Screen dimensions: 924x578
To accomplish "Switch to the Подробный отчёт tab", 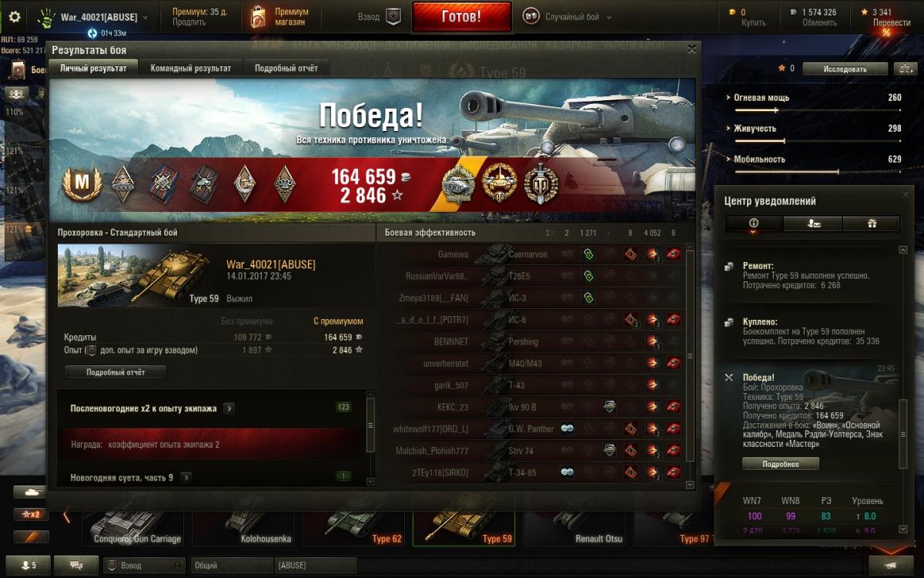I will [286, 68].
